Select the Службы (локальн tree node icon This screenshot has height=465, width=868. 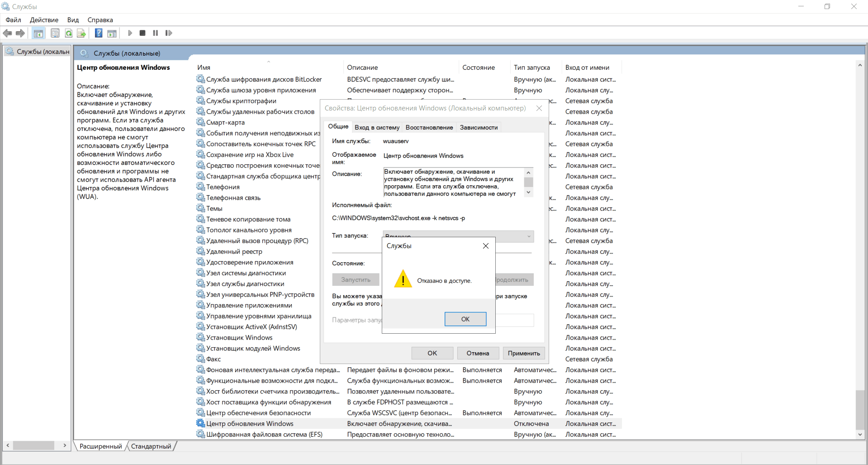9,51
